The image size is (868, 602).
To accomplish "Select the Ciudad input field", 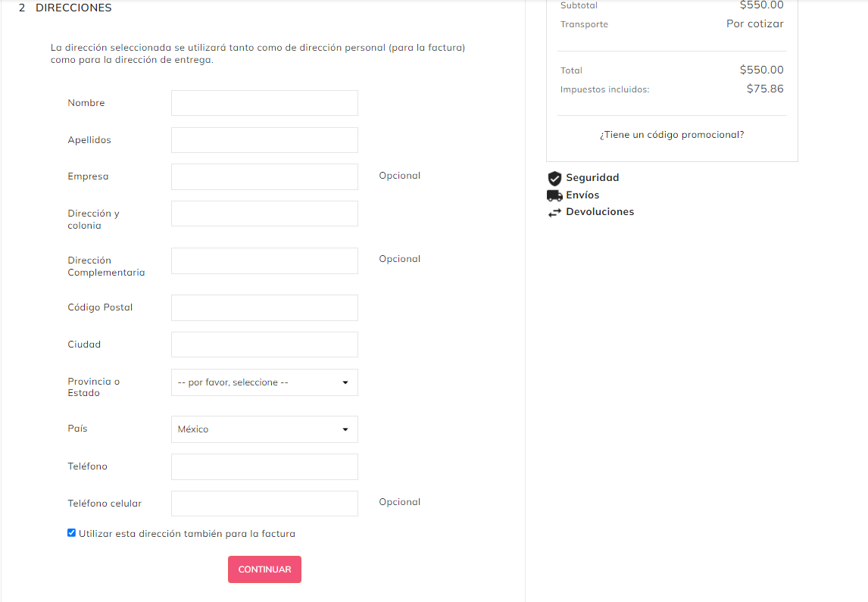I will click(x=264, y=345).
